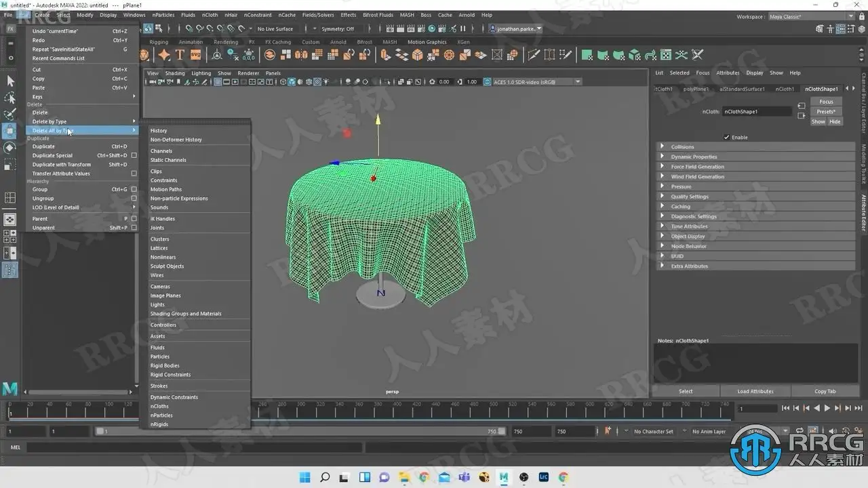Activate the Paint Selection tool
This screenshot has width=868, height=488.
click(10, 114)
